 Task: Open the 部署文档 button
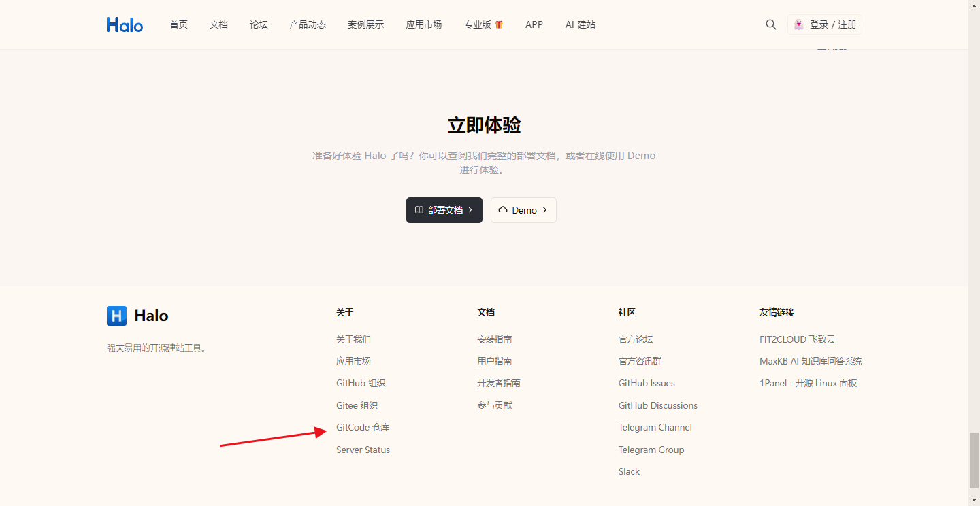click(x=444, y=210)
